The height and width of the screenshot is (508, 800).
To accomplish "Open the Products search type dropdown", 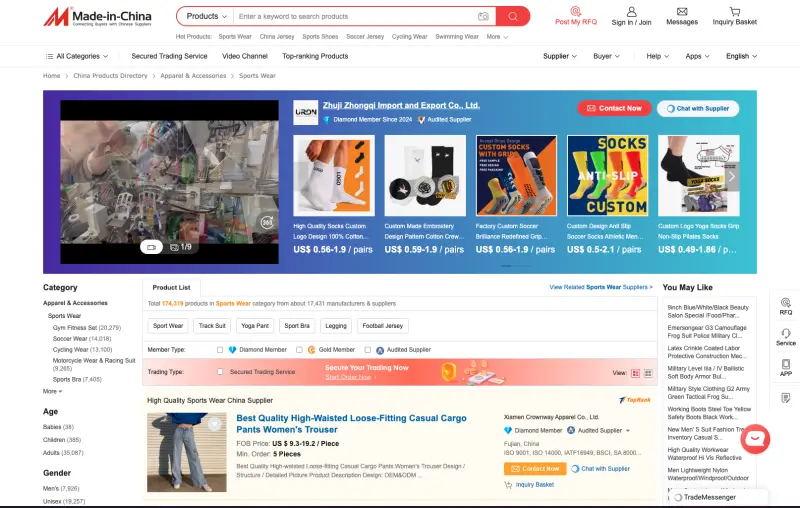I will (x=206, y=16).
